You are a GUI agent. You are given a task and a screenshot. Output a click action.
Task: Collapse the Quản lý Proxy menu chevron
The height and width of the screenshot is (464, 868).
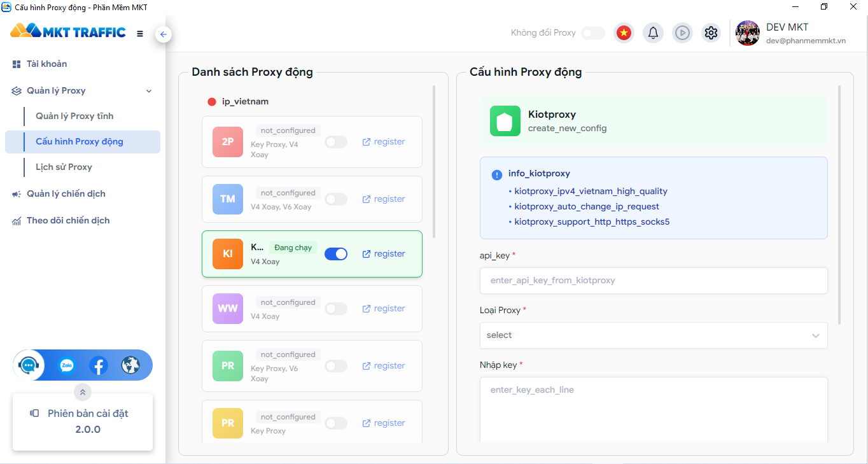click(x=149, y=91)
